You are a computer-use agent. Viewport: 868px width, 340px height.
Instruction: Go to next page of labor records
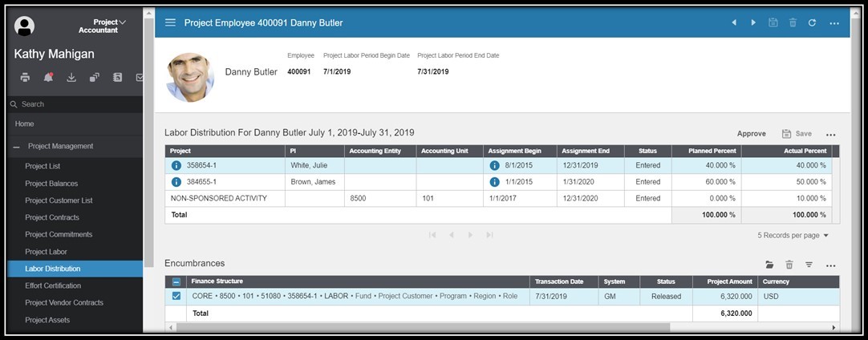(x=470, y=235)
